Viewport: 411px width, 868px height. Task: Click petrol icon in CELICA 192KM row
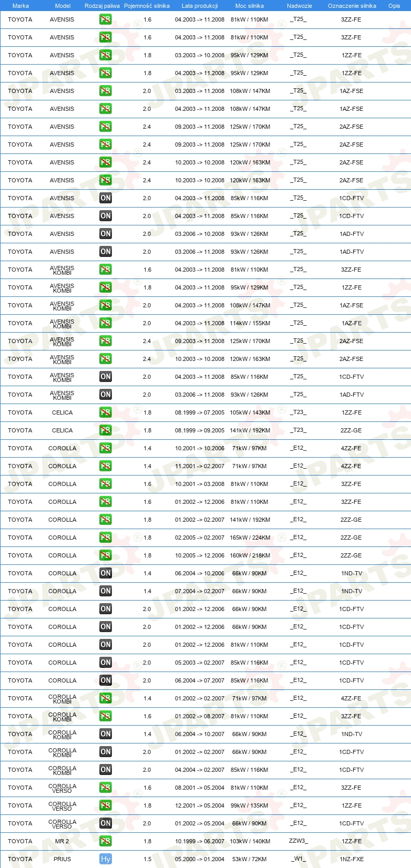(x=106, y=430)
